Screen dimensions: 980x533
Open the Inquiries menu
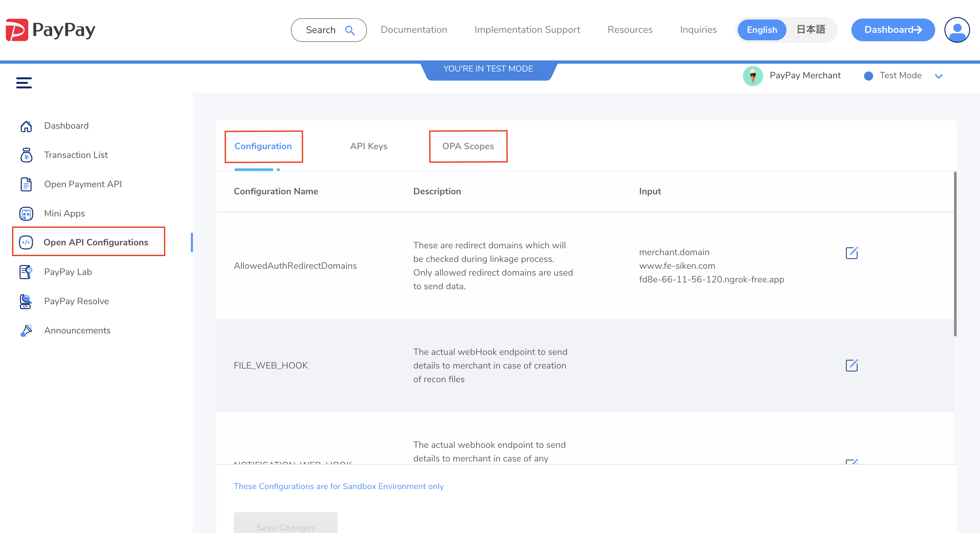click(698, 30)
